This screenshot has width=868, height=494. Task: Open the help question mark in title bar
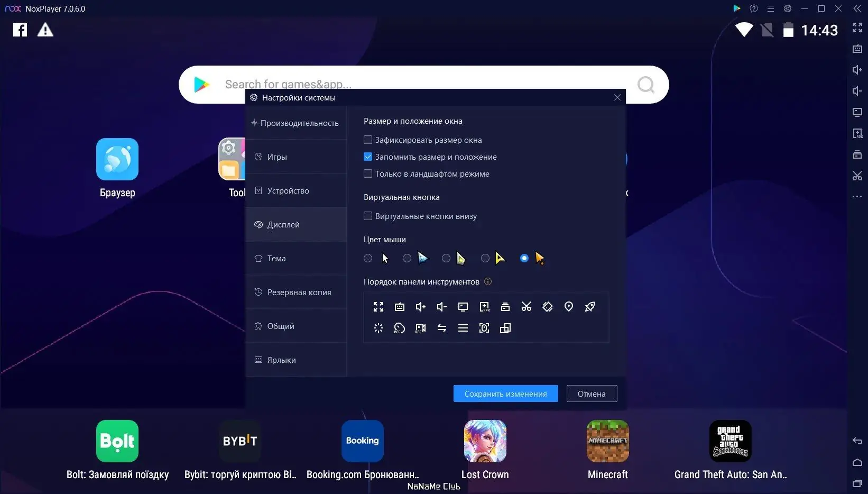coord(754,8)
